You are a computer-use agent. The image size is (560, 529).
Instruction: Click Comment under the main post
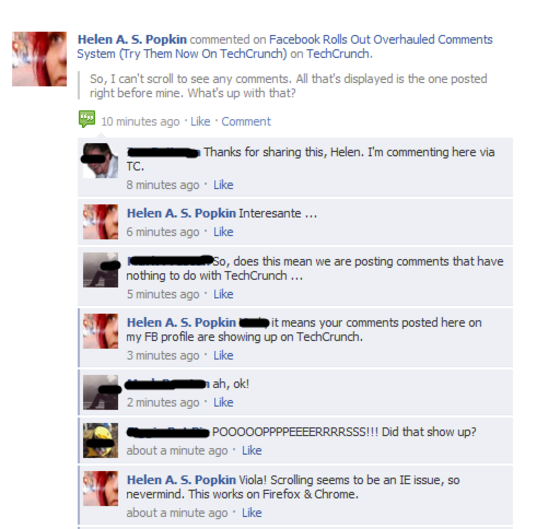click(246, 121)
